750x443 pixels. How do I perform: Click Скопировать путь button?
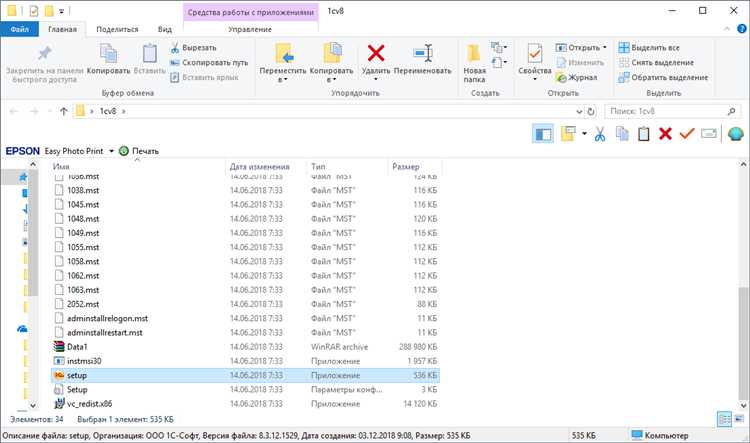coord(215,62)
